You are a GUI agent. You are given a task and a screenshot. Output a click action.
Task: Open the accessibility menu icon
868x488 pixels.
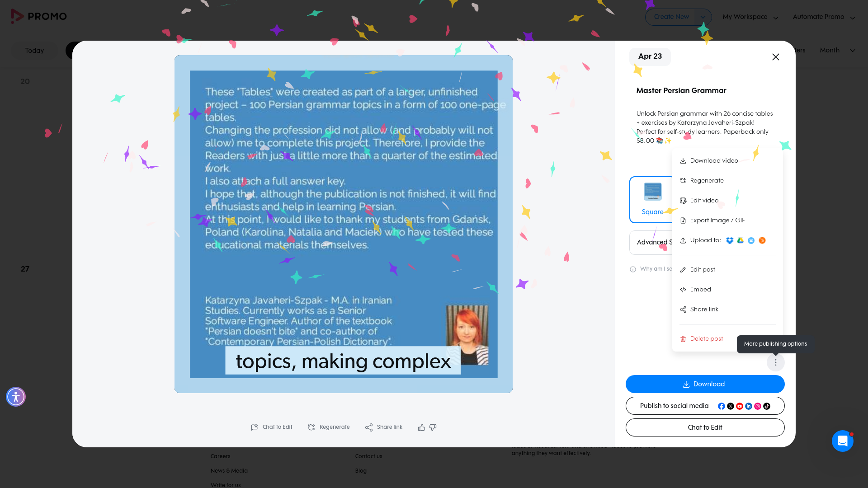coord(16,397)
